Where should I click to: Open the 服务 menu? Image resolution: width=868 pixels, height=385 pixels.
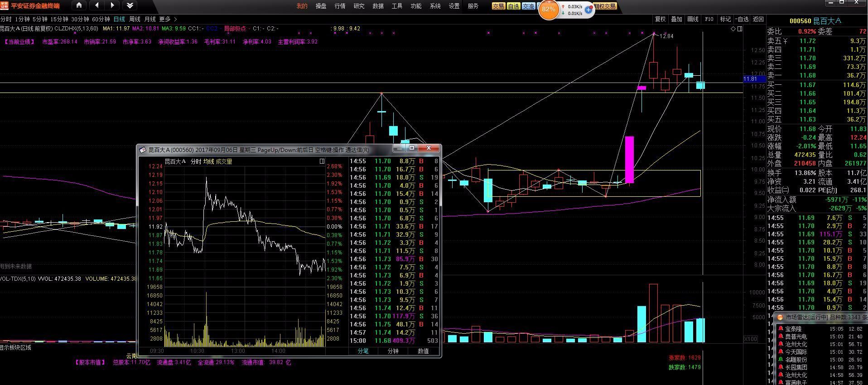(473, 6)
